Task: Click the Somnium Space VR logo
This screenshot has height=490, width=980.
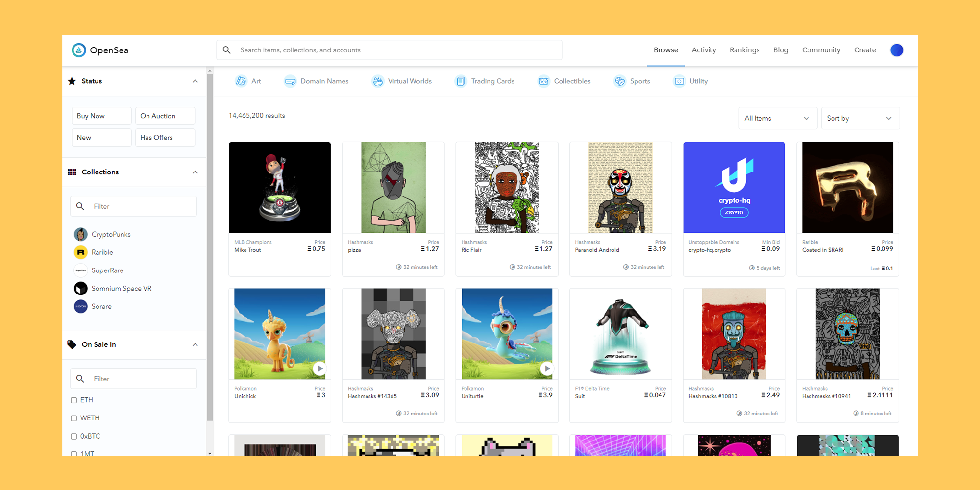Action: tap(81, 289)
